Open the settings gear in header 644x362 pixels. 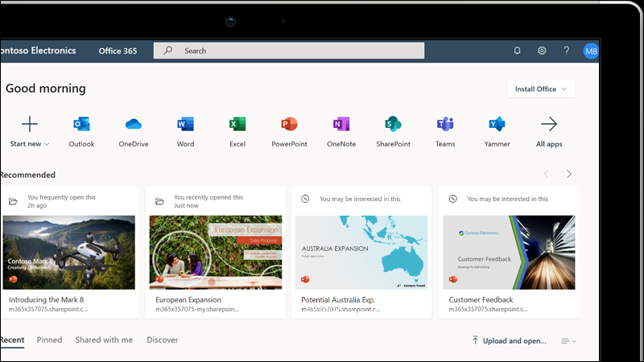click(542, 51)
